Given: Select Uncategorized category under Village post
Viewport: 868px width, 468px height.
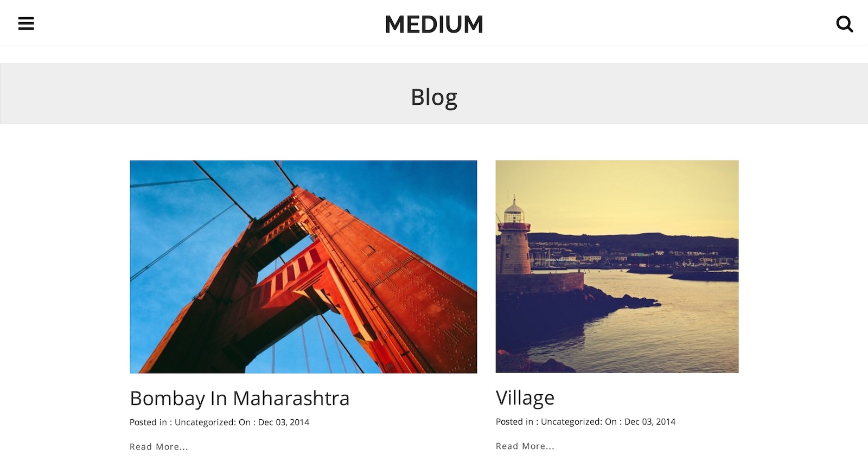Looking at the screenshot, I should [x=571, y=422].
